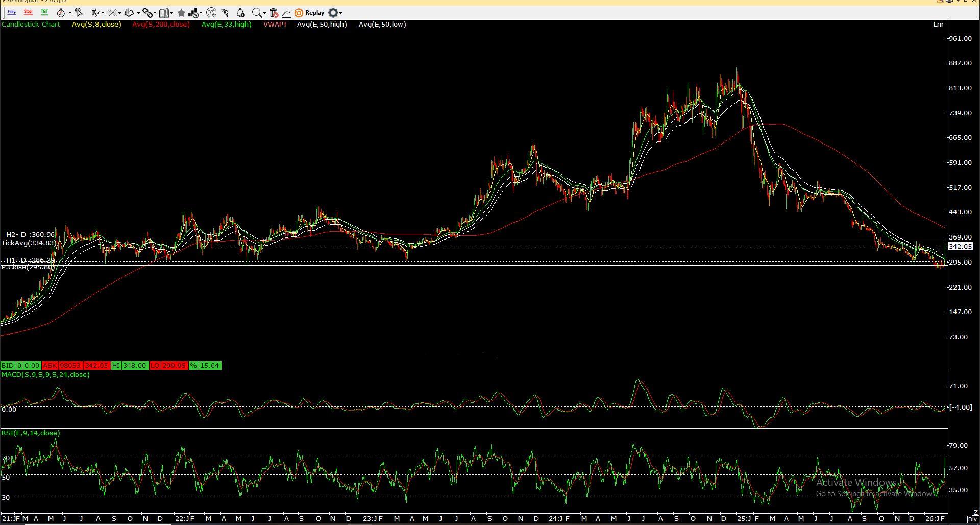Click the user icon in title bar
The image size is (980, 525).
coord(940,2)
